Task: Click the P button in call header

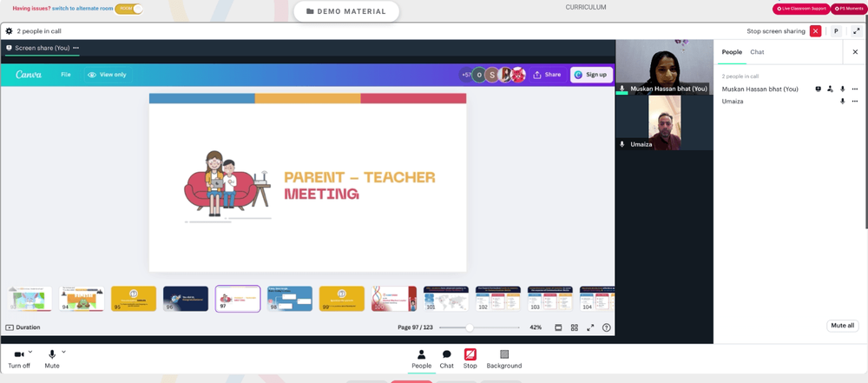Action: (837, 31)
